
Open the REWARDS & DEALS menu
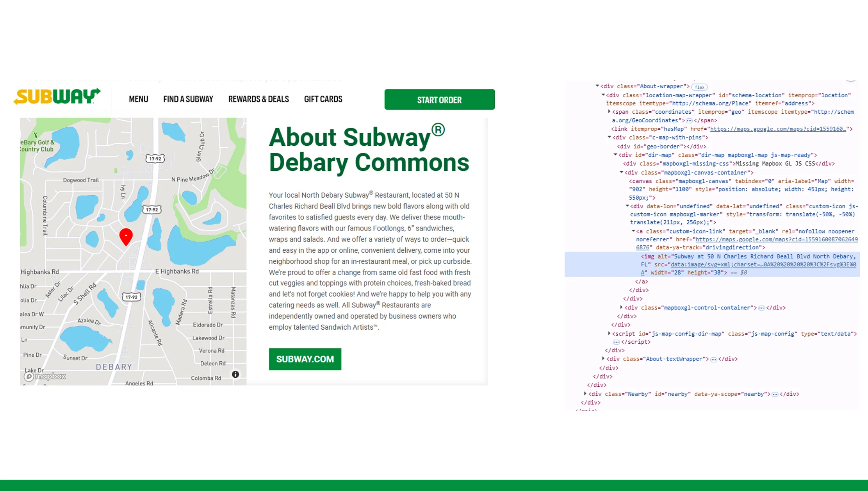tap(258, 99)
